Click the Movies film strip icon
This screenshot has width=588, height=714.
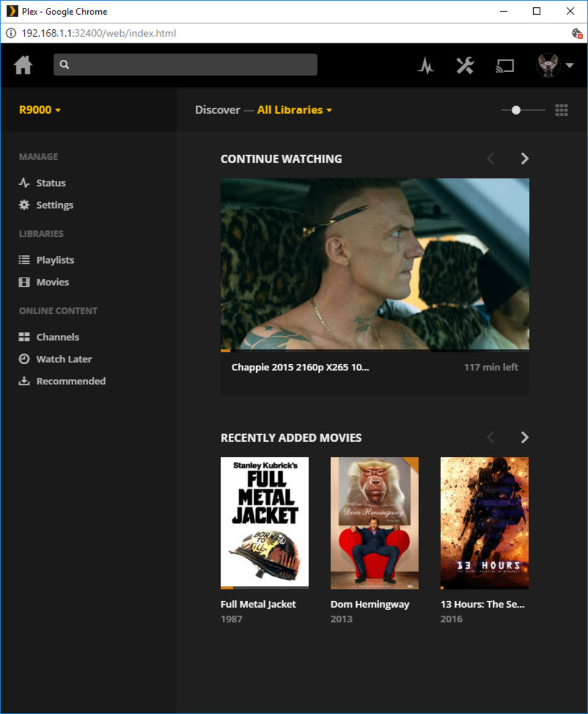(24, 282)
